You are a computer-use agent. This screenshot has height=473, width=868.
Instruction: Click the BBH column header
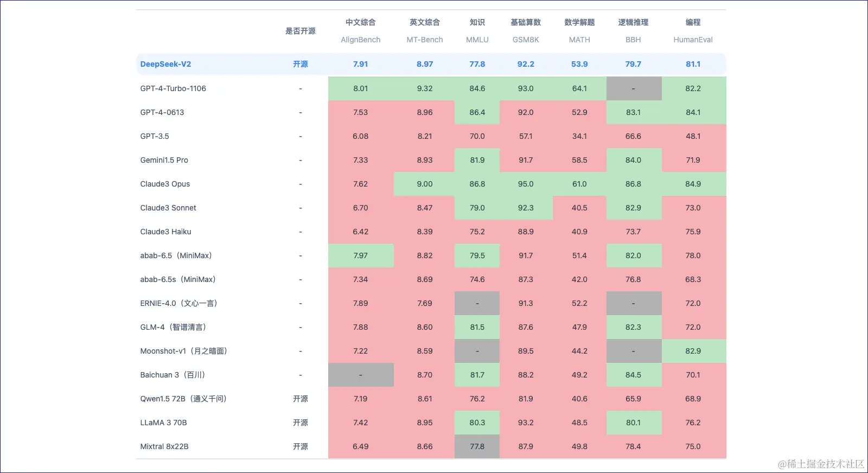point(633,40)
